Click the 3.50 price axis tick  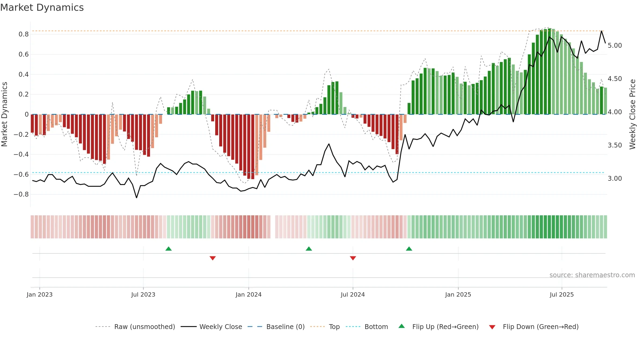[615, 145]
